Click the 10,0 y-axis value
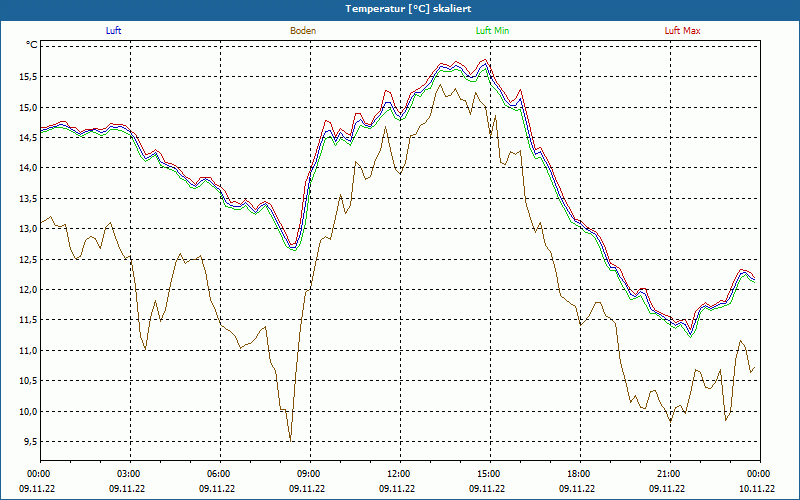Image resolution: width=800 pixels, height=500 pixels. click(x=28, y=411)
